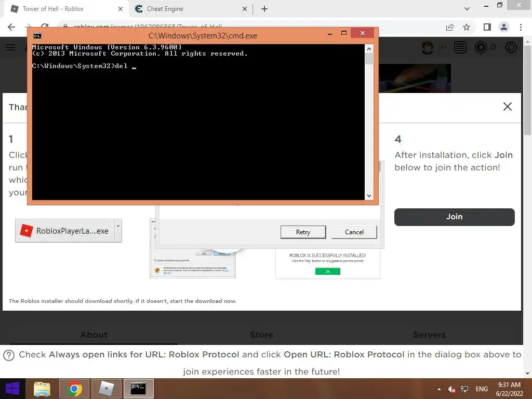Click the muted volume tray icon

pos(451,389)
